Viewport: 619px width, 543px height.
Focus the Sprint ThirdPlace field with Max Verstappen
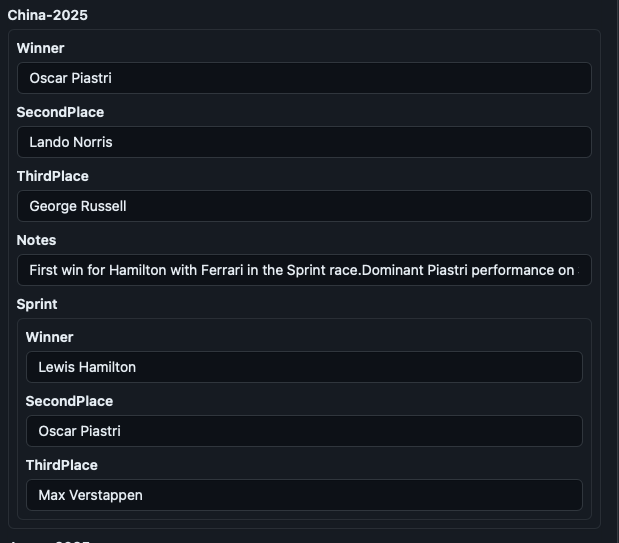(304, 495)
